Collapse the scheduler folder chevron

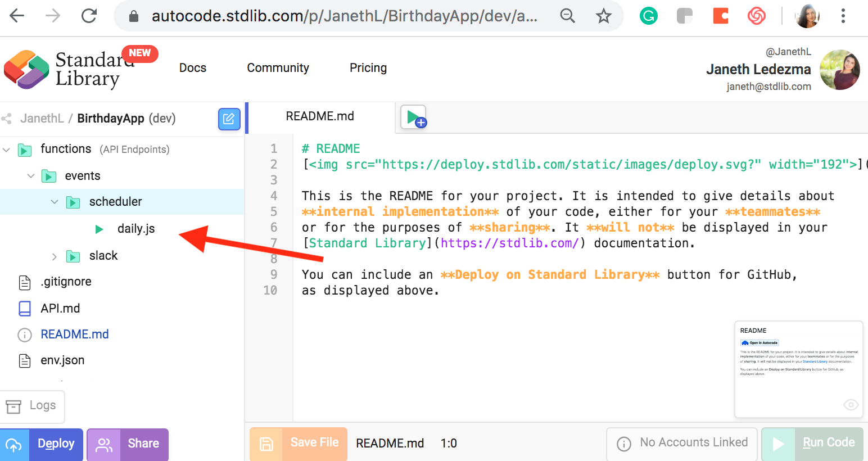[x=55, y=201]
